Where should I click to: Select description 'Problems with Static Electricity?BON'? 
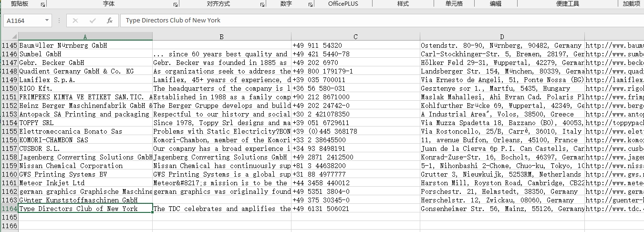(222, 131)
